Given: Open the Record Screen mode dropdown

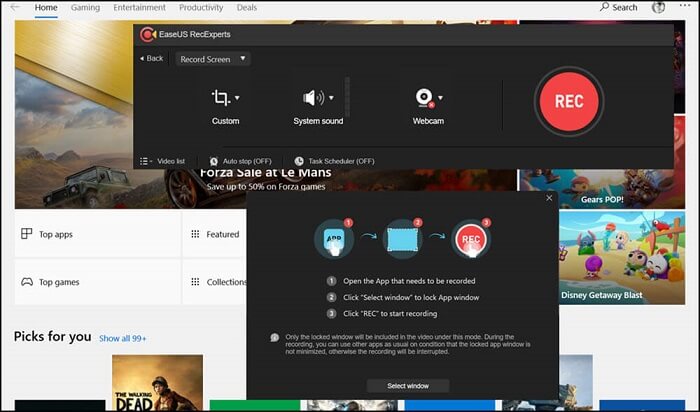Looking at the screenshot, I should coord(213,59).
